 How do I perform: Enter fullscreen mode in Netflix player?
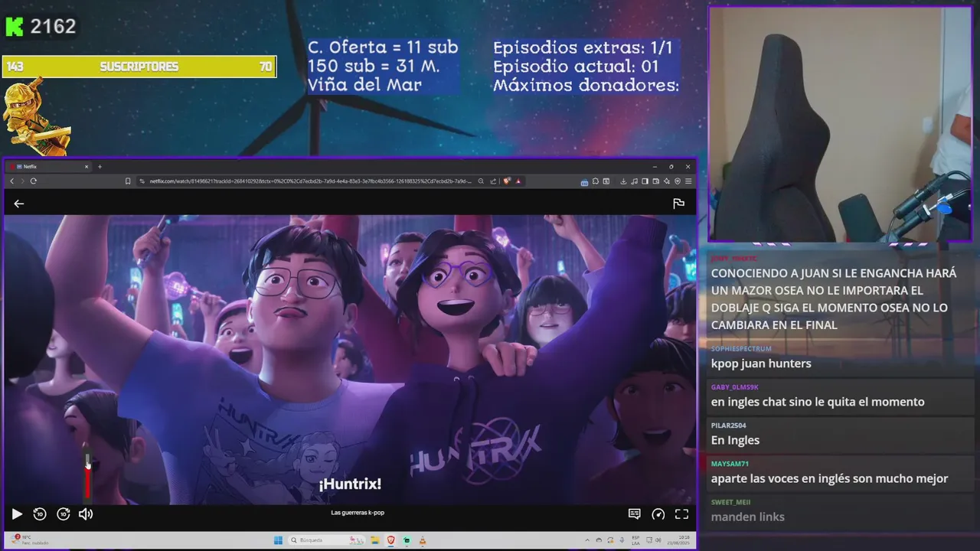(x=681, y=514)
